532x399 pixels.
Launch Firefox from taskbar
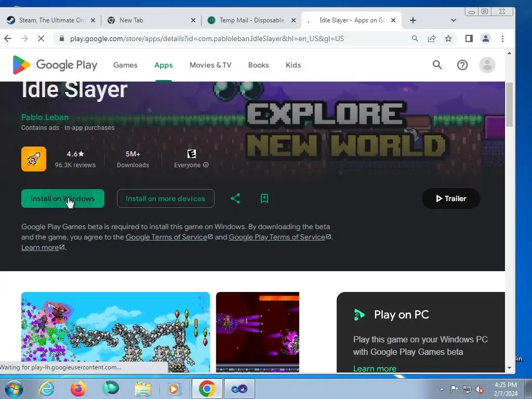tap(78, 389)
